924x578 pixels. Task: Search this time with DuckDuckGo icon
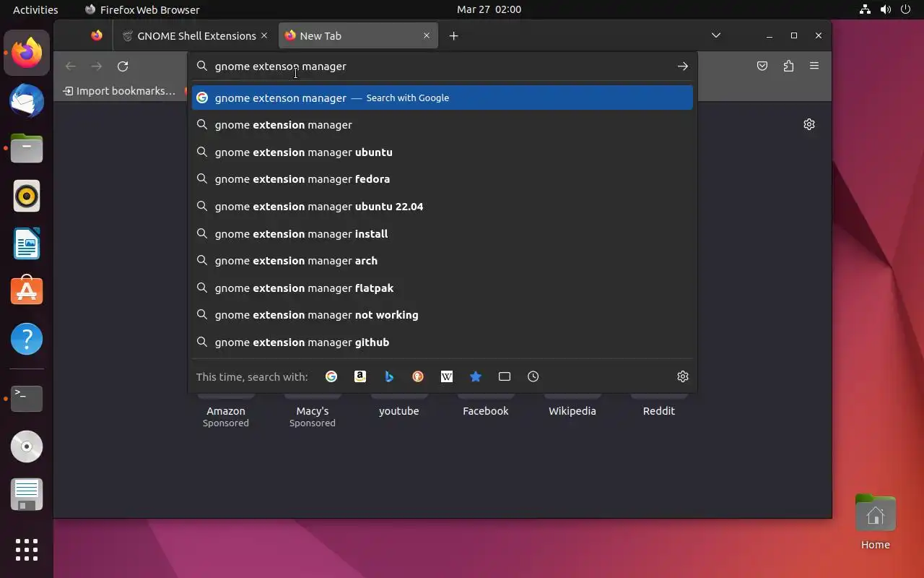point(418,376)
